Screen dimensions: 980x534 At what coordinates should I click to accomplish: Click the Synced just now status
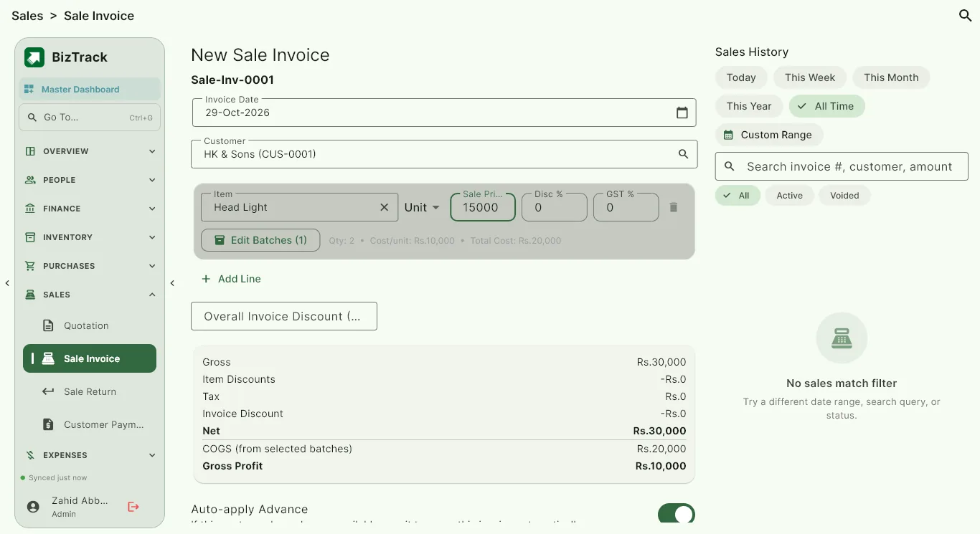tap(54, 477)
